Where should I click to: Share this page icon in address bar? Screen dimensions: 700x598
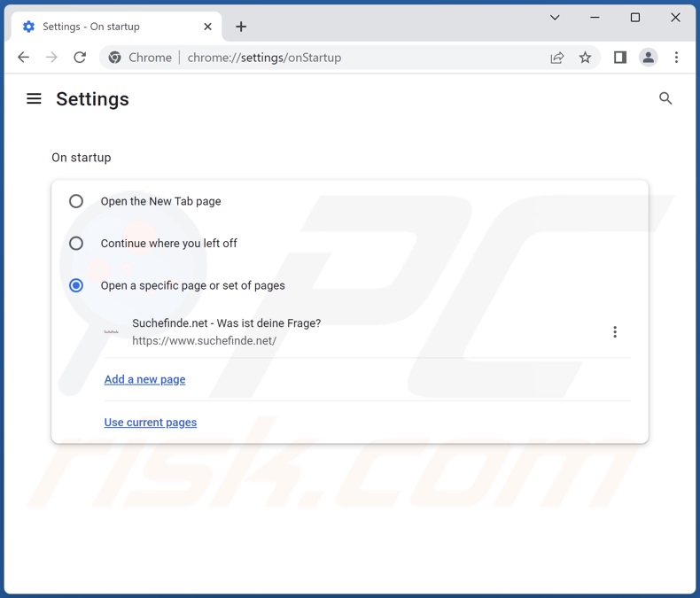[x=557, y=58]
